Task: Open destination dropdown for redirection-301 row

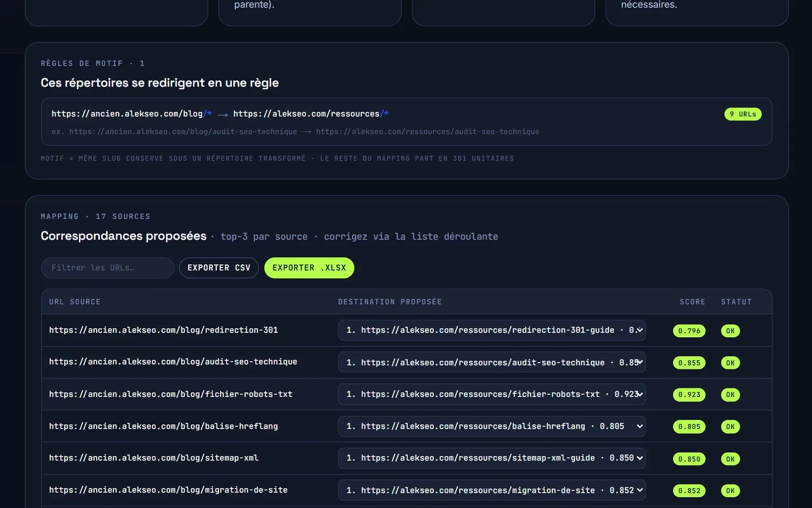Action: coord(492,330)
